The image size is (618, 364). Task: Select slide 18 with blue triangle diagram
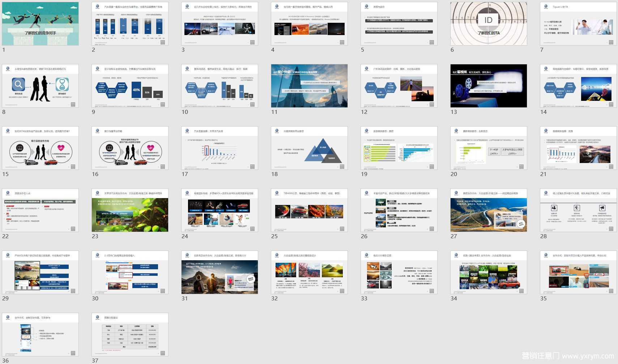309,148
